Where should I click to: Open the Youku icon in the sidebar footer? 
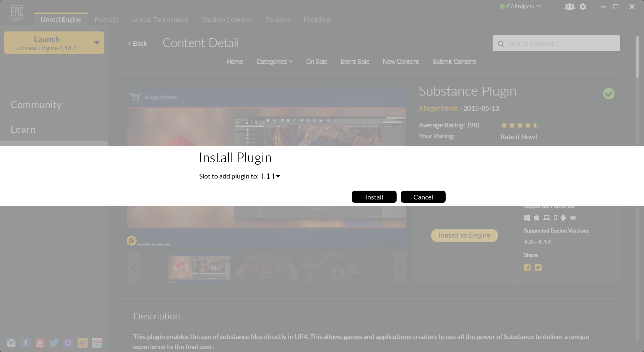tap(97, 343)
